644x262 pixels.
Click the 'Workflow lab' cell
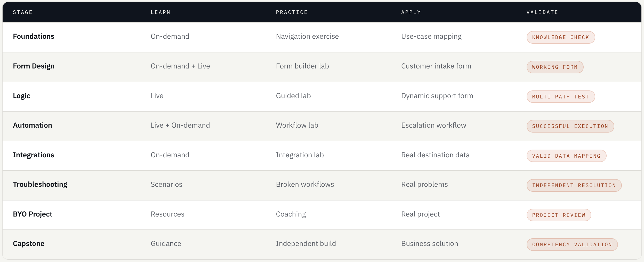(297, 125)
